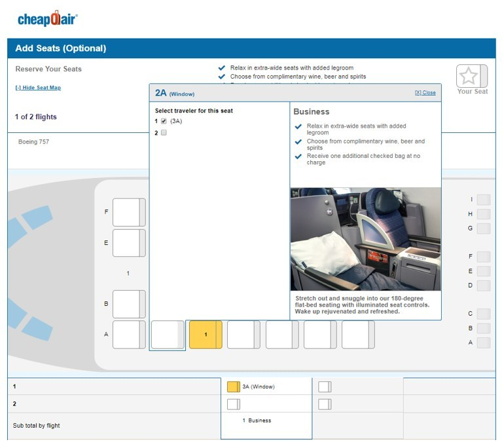The image size is (504, 448).
Task: Select the yellow highlighted seat 3A
Action: click(x=206, y=335)
